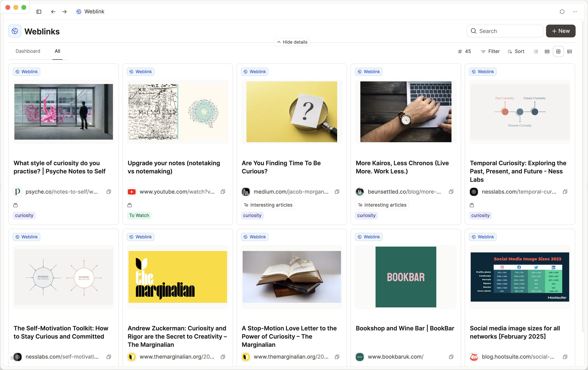
Task: Open the Filter options
Action: tap(490, 51)
